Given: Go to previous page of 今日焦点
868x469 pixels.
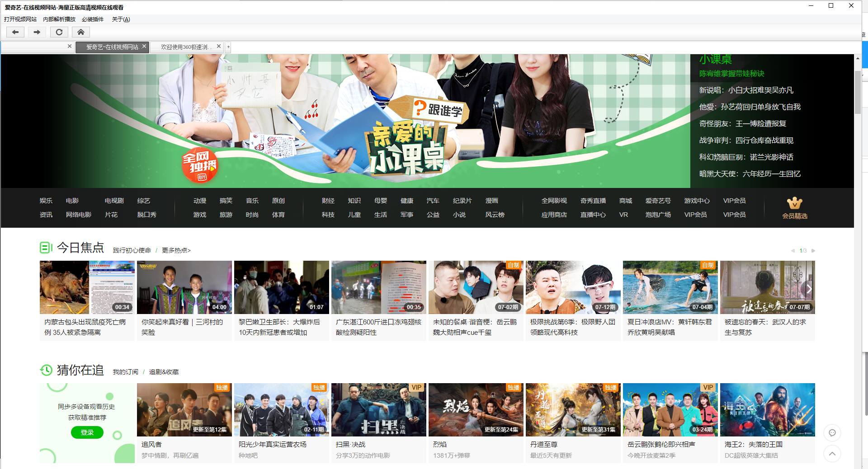Looking at the screenshot, I should tap(793, 251).
